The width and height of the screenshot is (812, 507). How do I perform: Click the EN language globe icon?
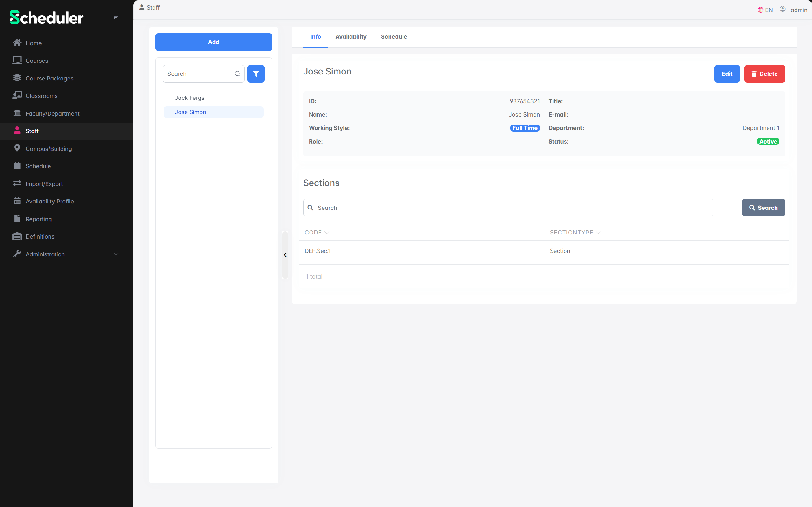point(760,10)
